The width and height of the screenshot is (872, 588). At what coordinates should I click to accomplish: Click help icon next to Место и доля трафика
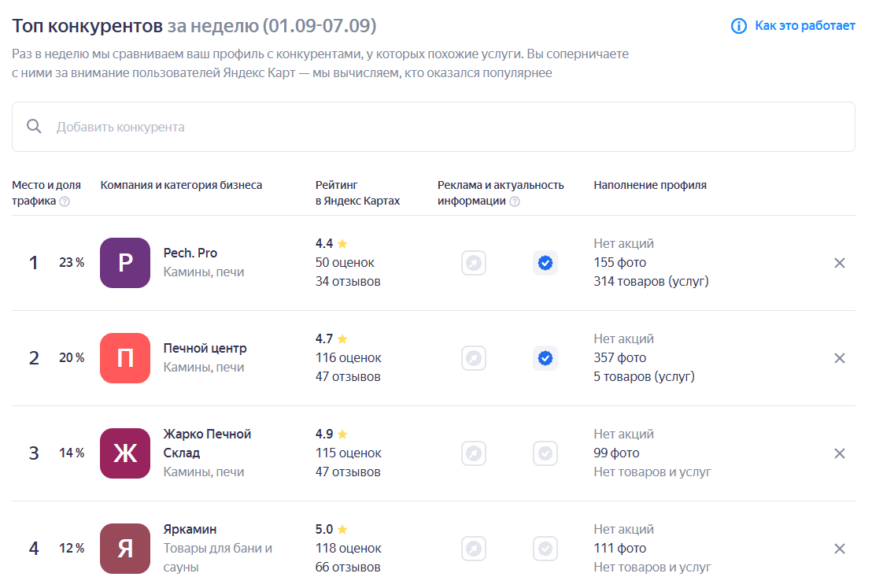pyautogui.click(x=65, y=202)
